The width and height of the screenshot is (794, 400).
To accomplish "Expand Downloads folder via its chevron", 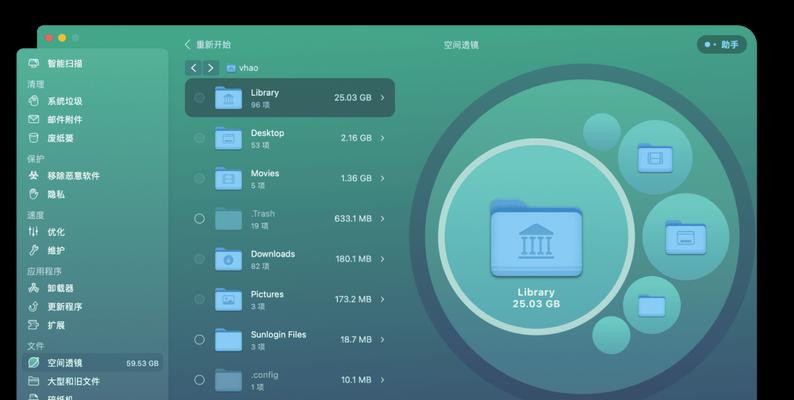I will (382, 259).
